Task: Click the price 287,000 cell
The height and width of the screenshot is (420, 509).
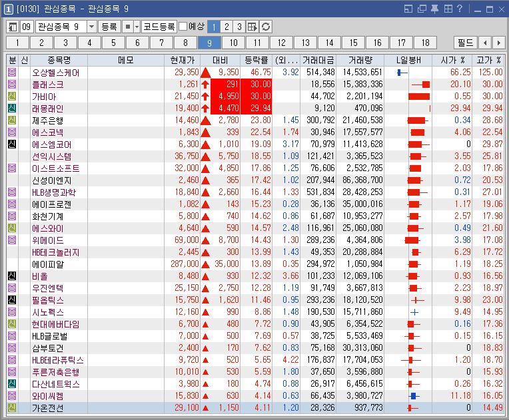Action: [183, 264]
